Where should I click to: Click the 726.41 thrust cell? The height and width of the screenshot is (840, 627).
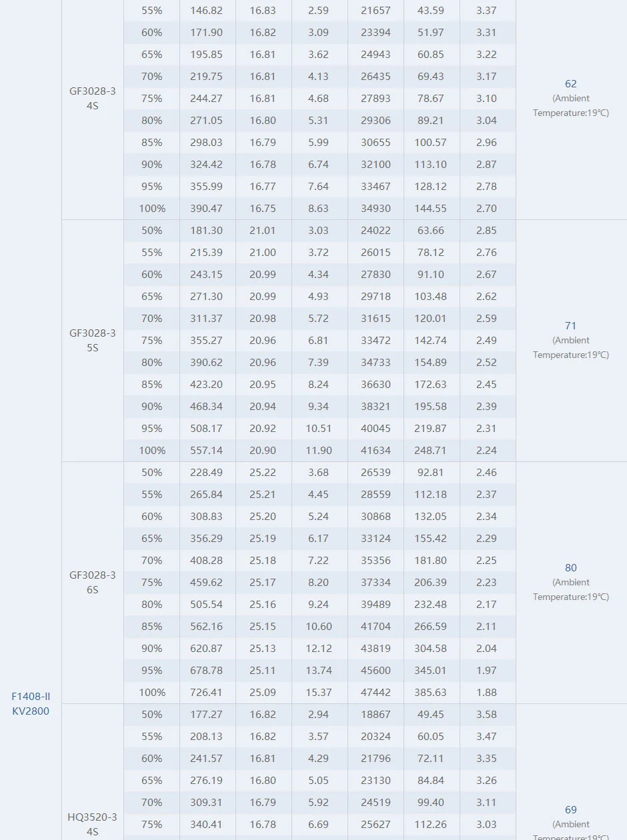point(207,693)
